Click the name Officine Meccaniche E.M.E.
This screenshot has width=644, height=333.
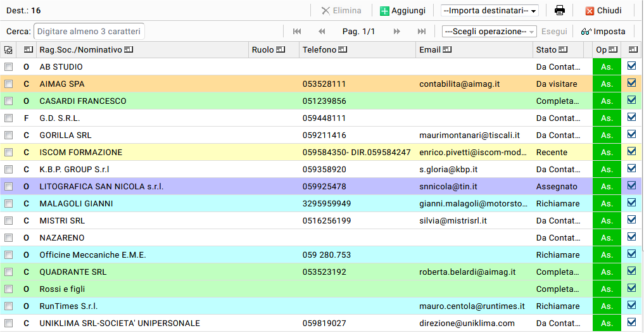(x=93, y=255)
